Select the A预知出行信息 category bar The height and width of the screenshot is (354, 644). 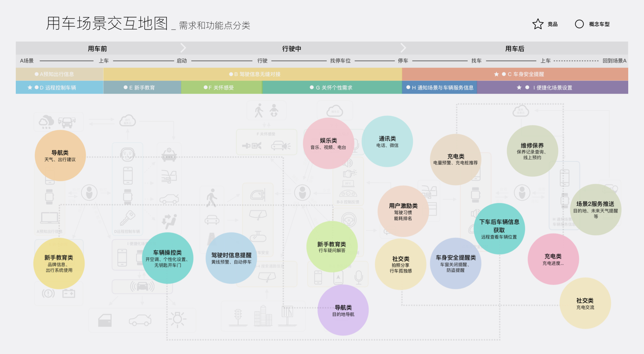coord(59,74)
